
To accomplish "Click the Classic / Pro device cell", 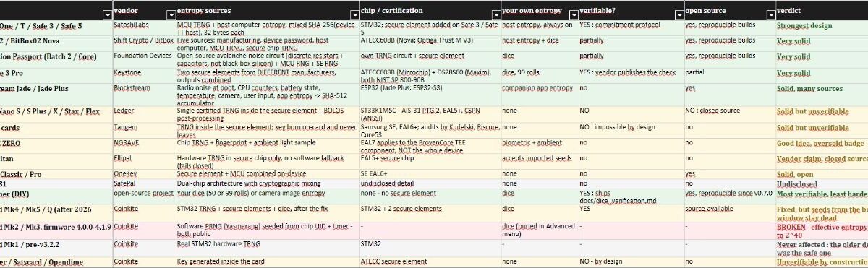I will [x=56, y=174].
